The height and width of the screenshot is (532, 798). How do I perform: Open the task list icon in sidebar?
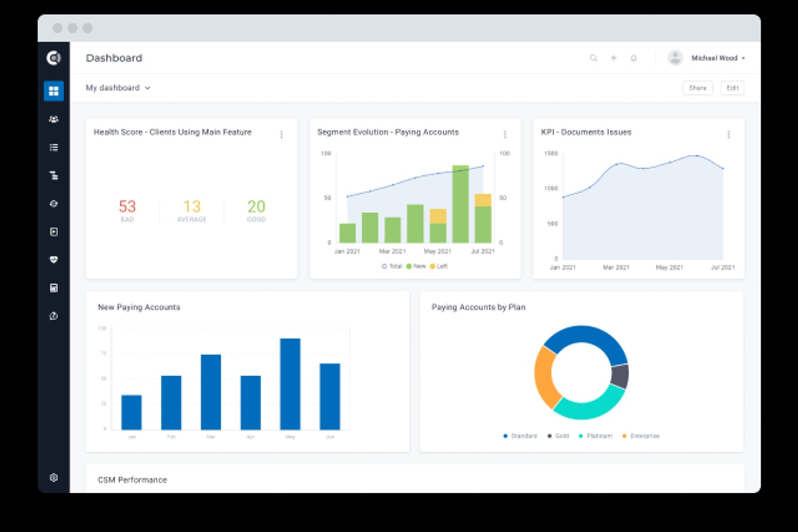(53, 147)
